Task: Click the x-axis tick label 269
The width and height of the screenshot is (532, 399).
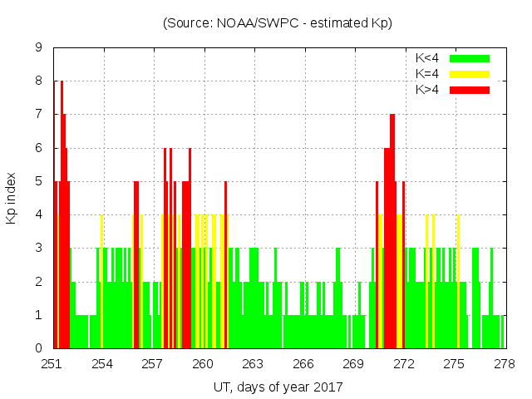Action: 353,364
